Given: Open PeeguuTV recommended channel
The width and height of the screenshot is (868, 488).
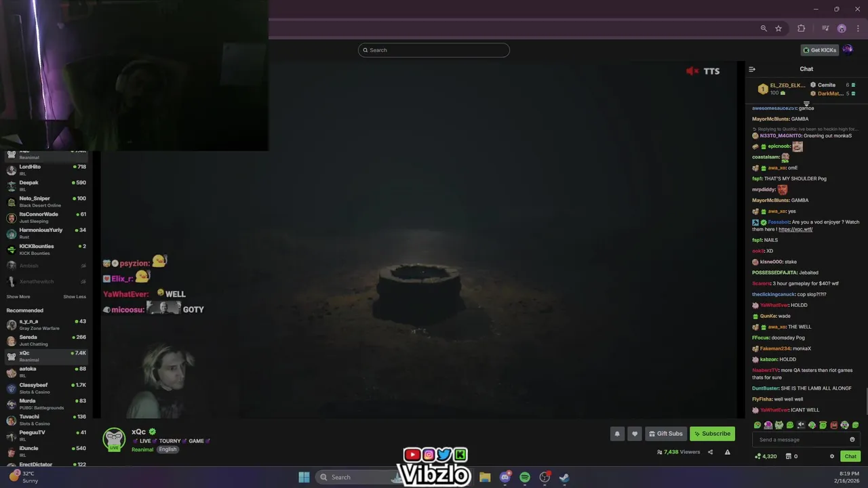Looking at the screenshot, I should 46,436.
